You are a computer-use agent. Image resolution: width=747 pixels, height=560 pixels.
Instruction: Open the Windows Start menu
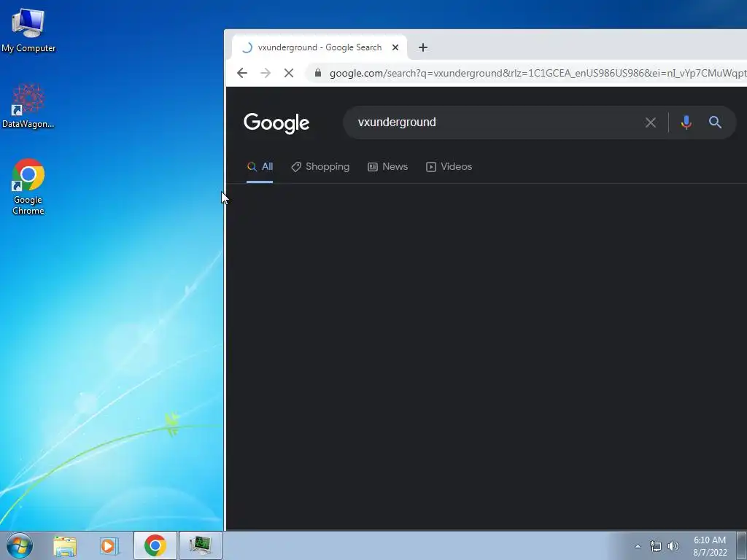[20, 545]
